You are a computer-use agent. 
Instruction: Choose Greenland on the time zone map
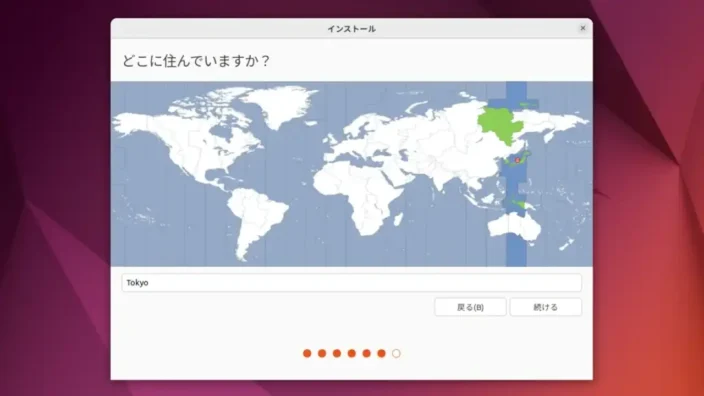coord(281,106)
